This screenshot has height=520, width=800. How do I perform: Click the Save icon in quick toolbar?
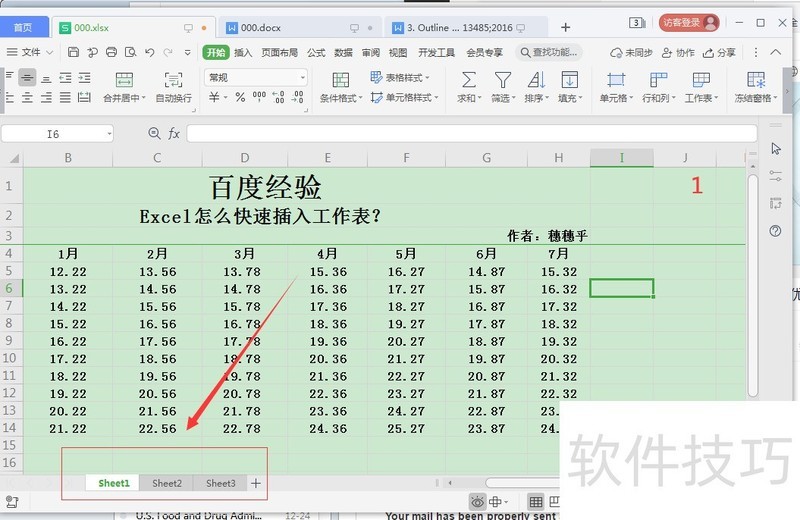click(74, 52)
